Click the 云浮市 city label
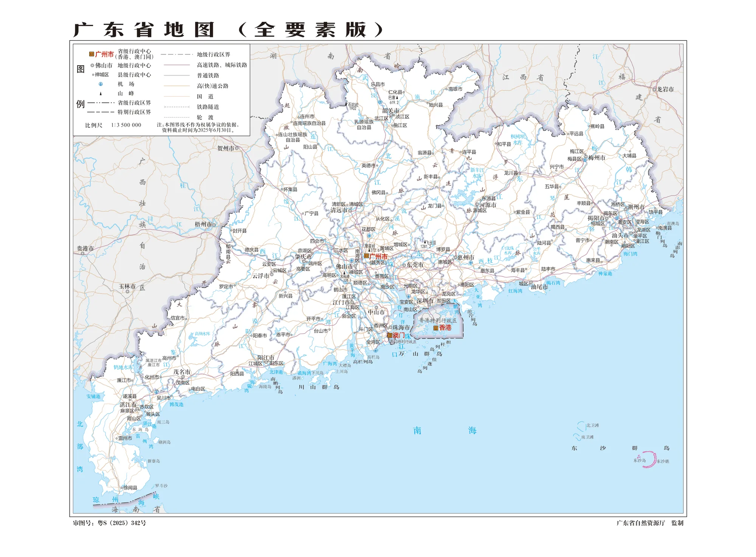Image resolution: width=756 pixels, height=557 pixels. [x=261, y=276]
